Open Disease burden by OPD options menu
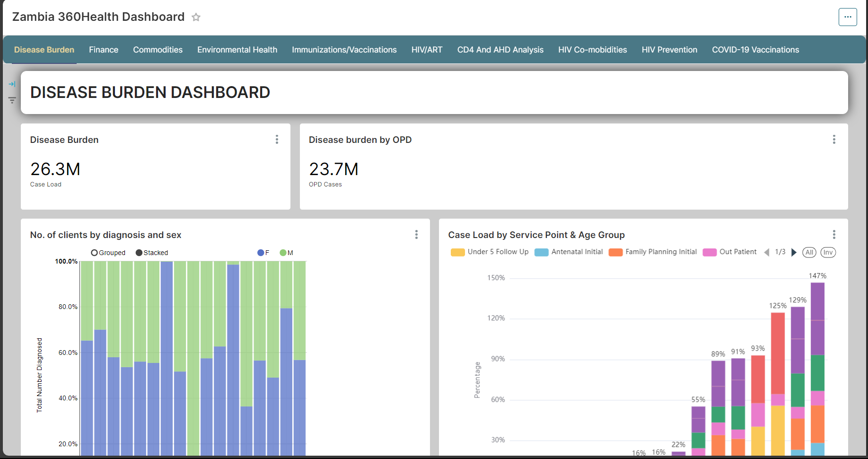Viewport: 868px width, 459px height. (834, 140)
